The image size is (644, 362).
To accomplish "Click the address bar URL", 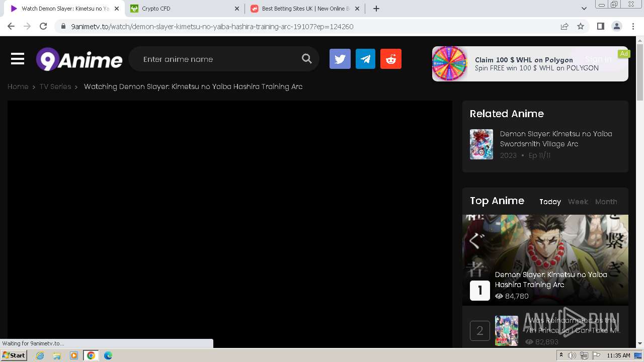I will (212, 27).
